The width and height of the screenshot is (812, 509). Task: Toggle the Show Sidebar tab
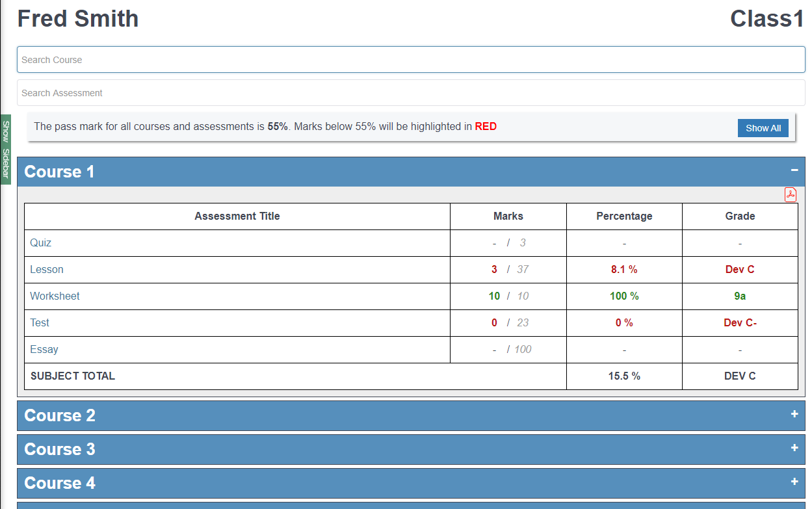tap(5, 150)
